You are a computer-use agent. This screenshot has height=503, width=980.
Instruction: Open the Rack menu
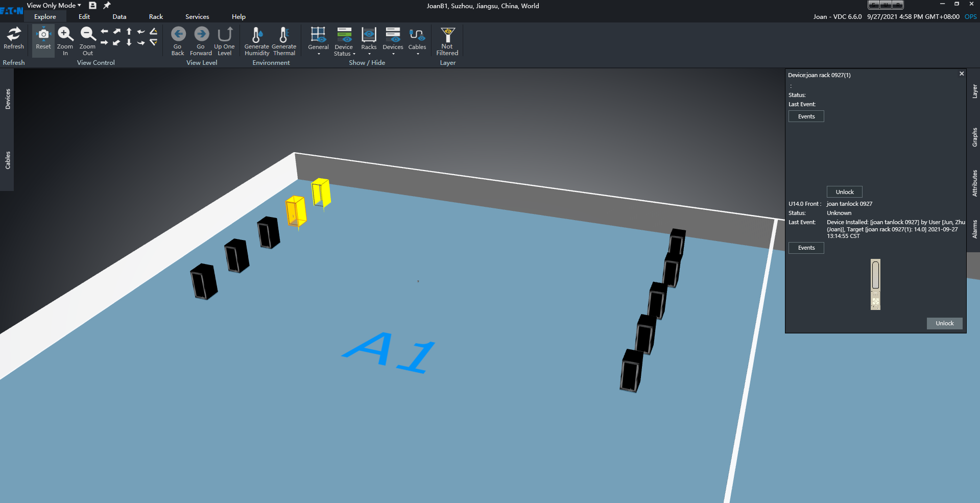(x=156, y=17)
